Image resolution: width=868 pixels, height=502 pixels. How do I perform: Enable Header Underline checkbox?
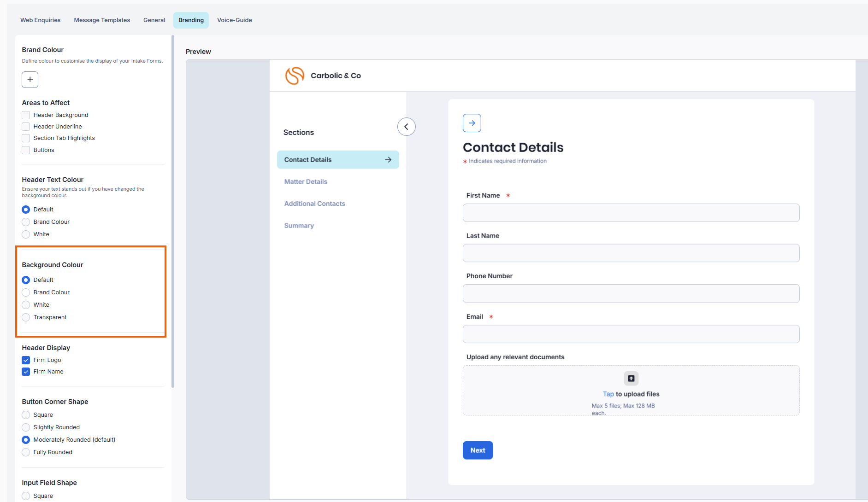click(26, 127)
